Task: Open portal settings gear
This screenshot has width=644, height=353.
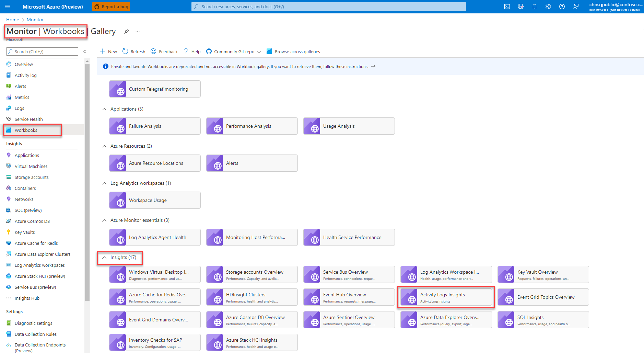Action: pyautogui.click(x=548, y=7)
